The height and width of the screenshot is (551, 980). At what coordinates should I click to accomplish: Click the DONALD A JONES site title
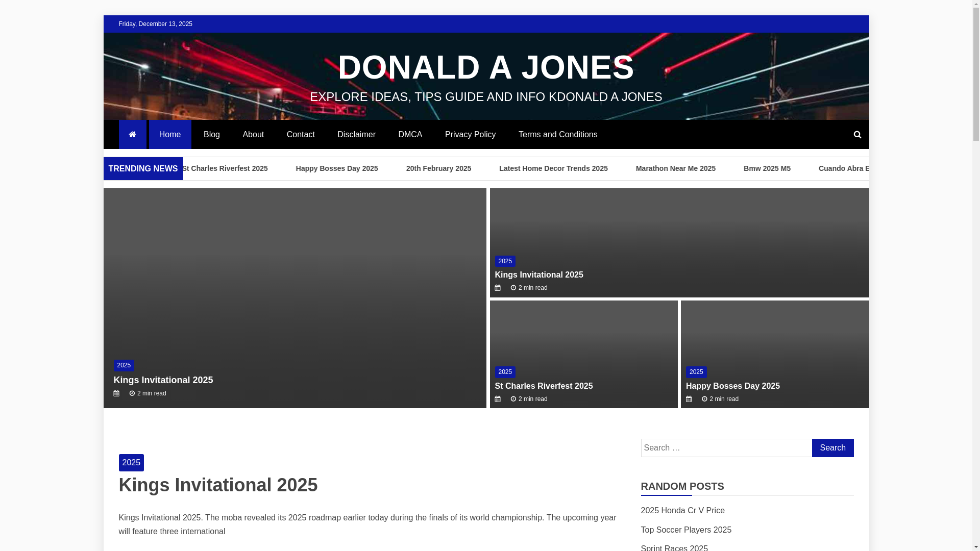tap(486, 67)
